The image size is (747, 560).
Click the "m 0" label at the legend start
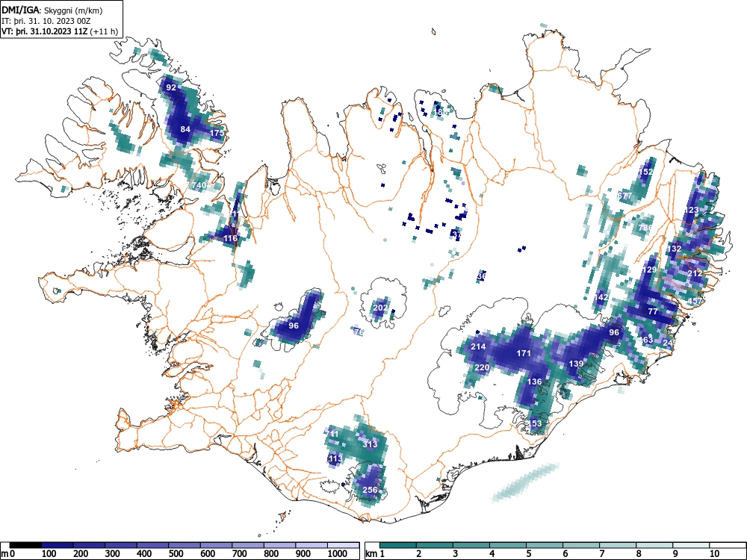7,554
